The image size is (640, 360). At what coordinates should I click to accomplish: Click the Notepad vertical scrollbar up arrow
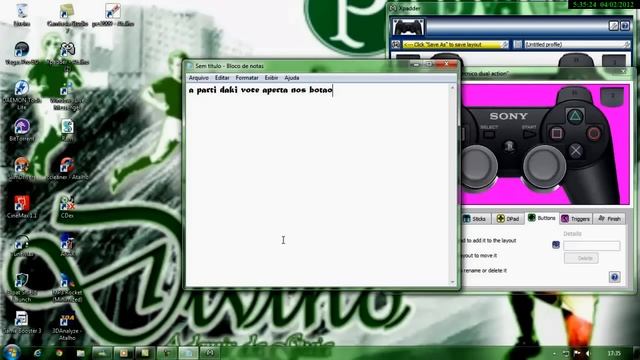(x=452, y=88)
